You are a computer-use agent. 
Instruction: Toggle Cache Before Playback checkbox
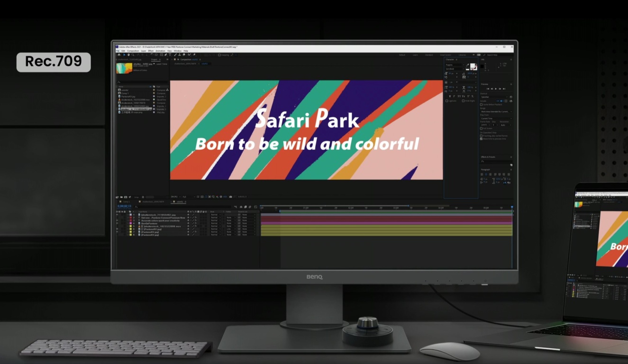tap(482, 104)
